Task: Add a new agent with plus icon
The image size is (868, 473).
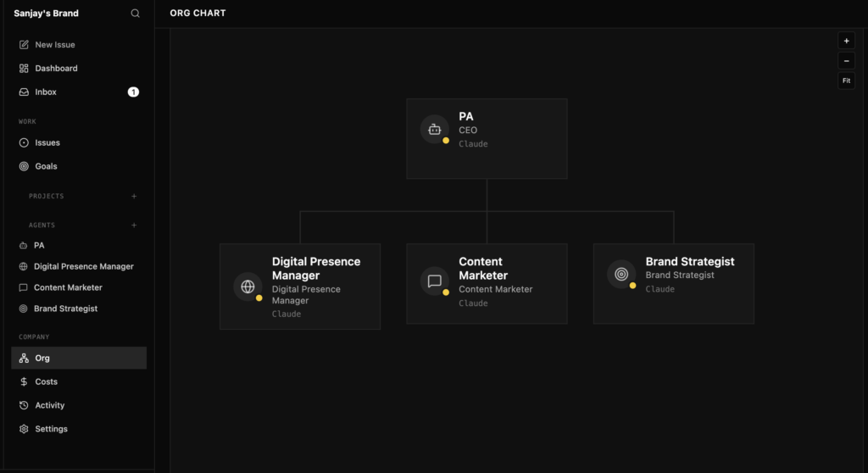Action: coord(134,225)
